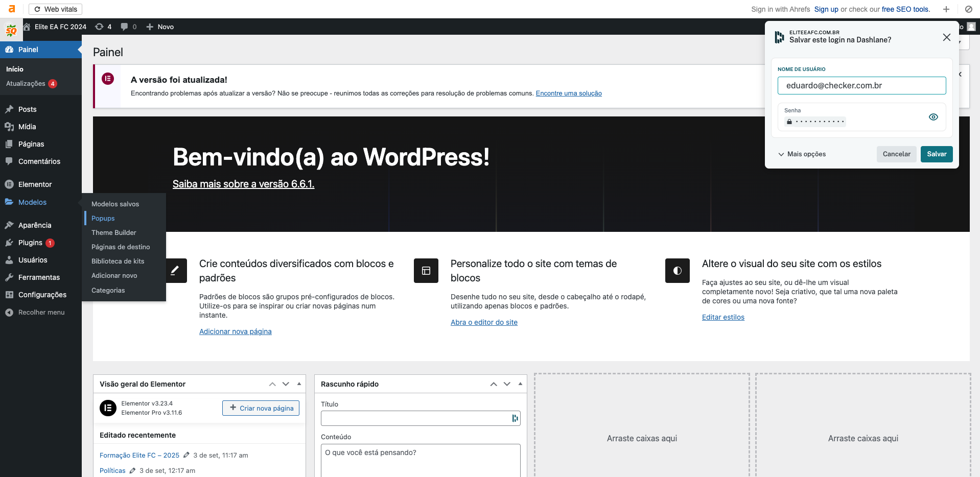Move Visão geral do Elementor widget down

click(x=286, y=384)
